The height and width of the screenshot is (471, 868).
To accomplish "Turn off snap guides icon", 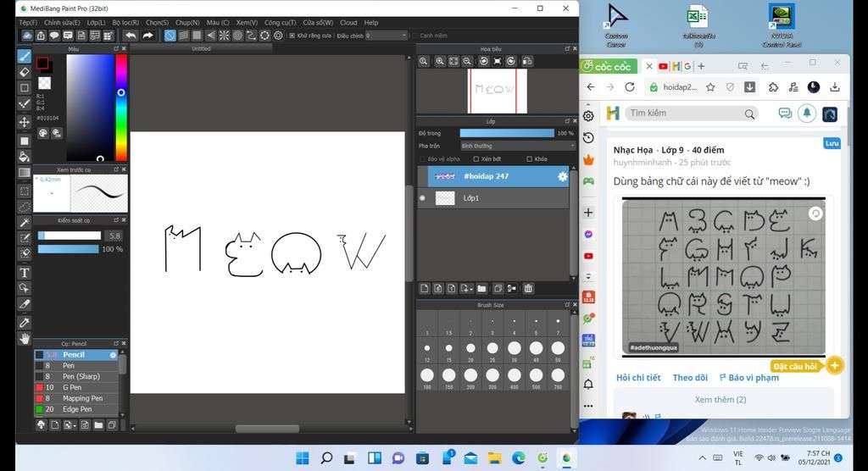I will (170, 36).
